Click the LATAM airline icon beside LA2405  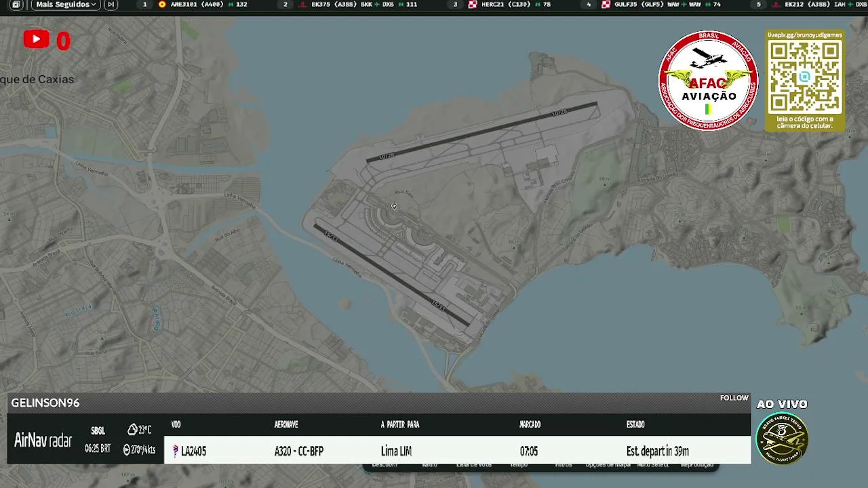pyautogui.click(x=176, y=451)
